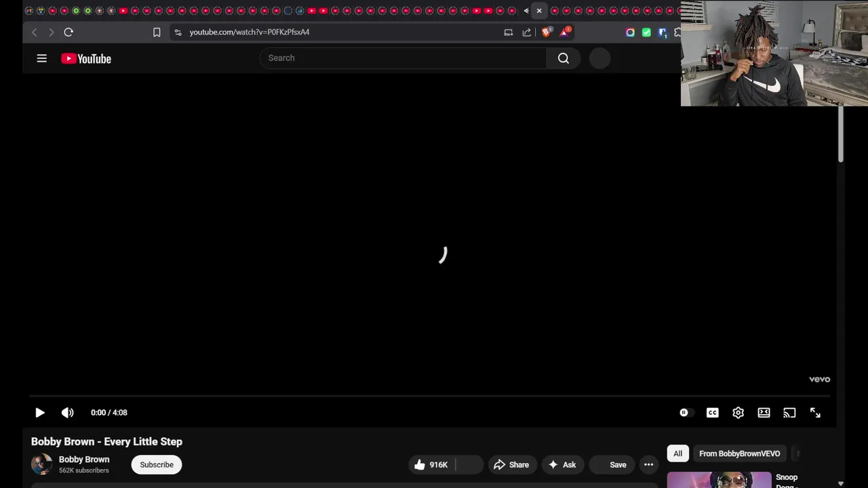868x488 pixels.
Task: Go back with the browser back arrow
Action: coord(34,32)
